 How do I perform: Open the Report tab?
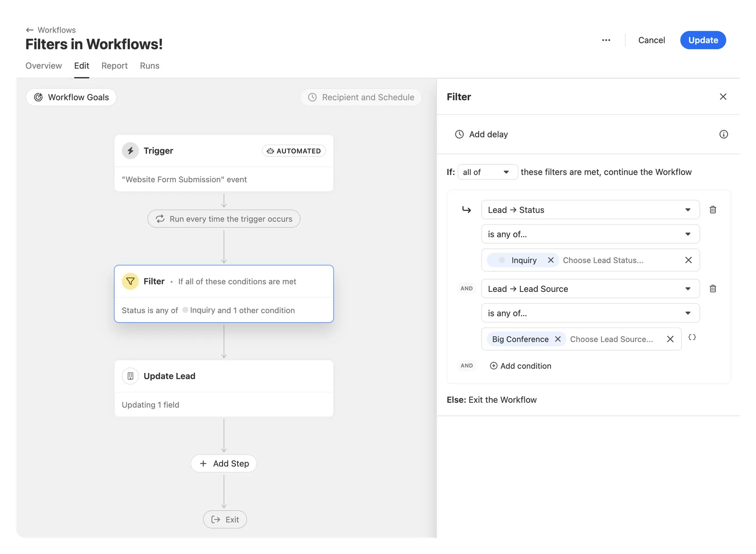point(114,66)
